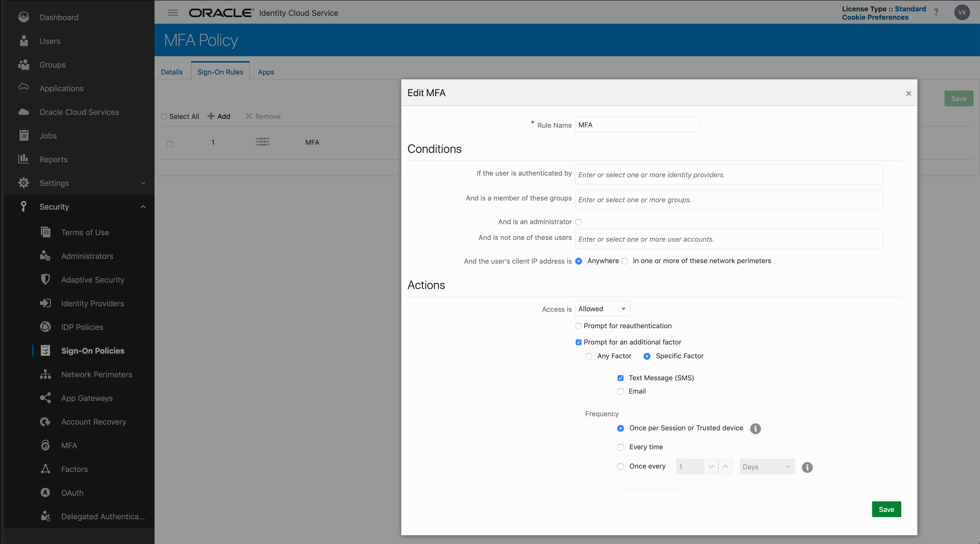Click the info icon next to Days dropdown
Image resolution: width=980 pixels, height=544 pixels.
(x=807, y=467)
